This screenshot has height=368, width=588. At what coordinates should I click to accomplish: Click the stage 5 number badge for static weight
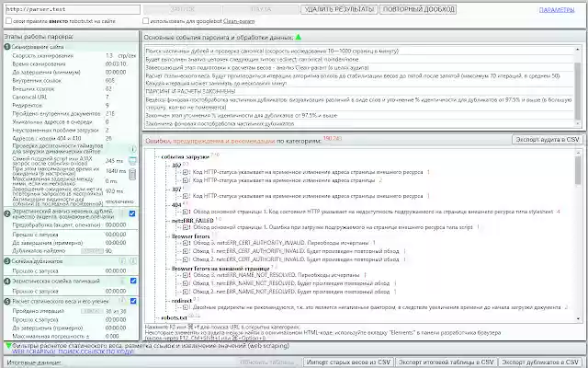(x=7, y=301)
